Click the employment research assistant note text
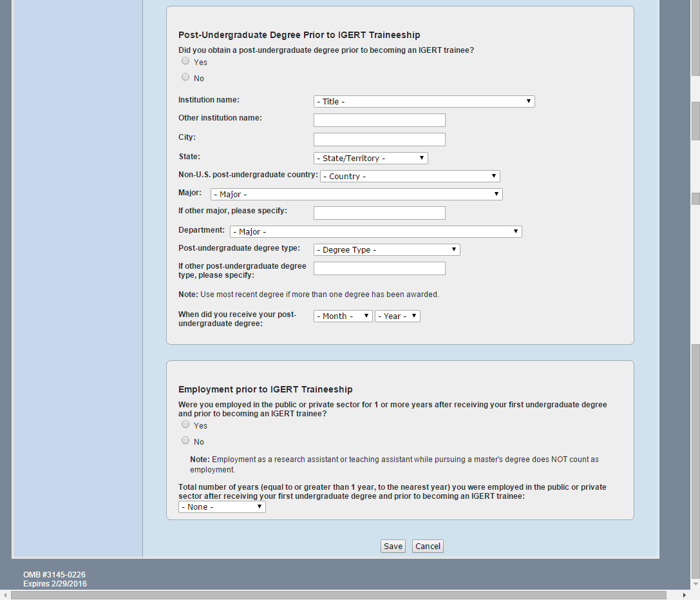Viewport: 700px width, 600px height. tap(395, 464)
